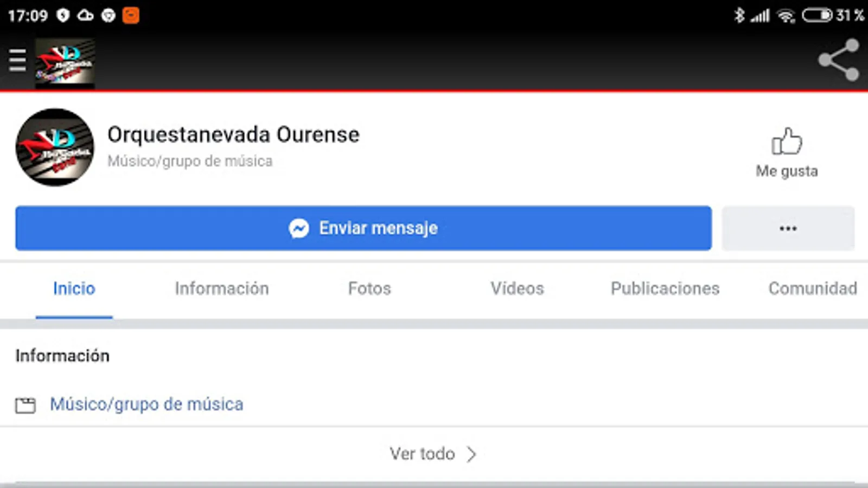Expand info with Ver todo
The height and width of the screenshot is (488, 868).
pyautogui.click(x=433, y=453)
